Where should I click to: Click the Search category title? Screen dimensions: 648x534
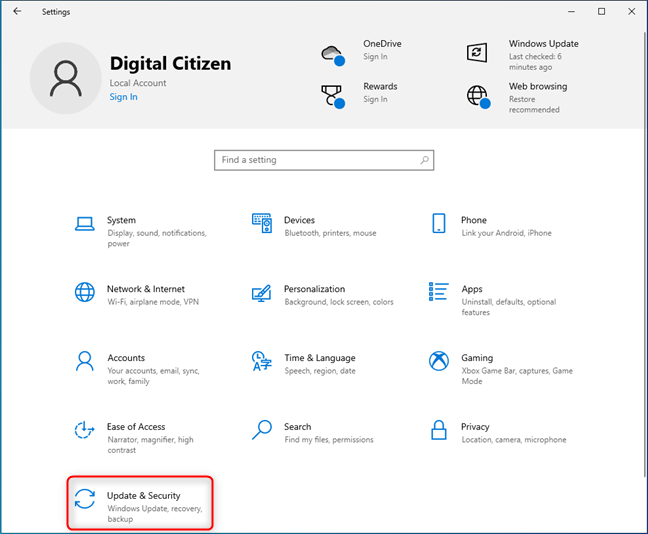[x=298, y=427]
